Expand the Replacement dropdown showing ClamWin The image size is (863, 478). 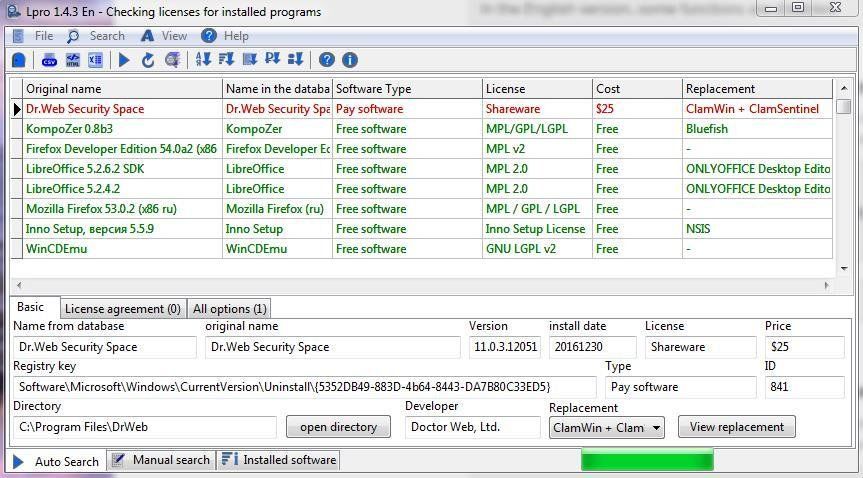[x=607, y=428]
